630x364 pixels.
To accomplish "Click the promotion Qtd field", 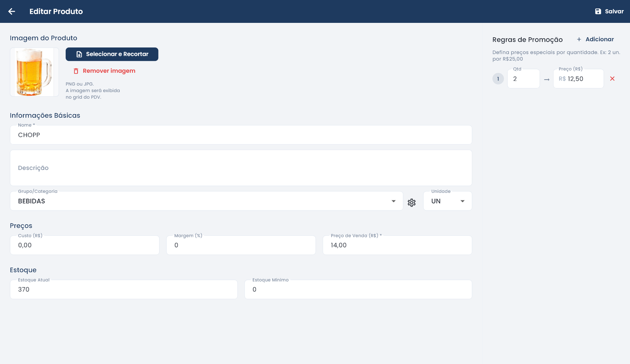I will (x=523, y=79).
